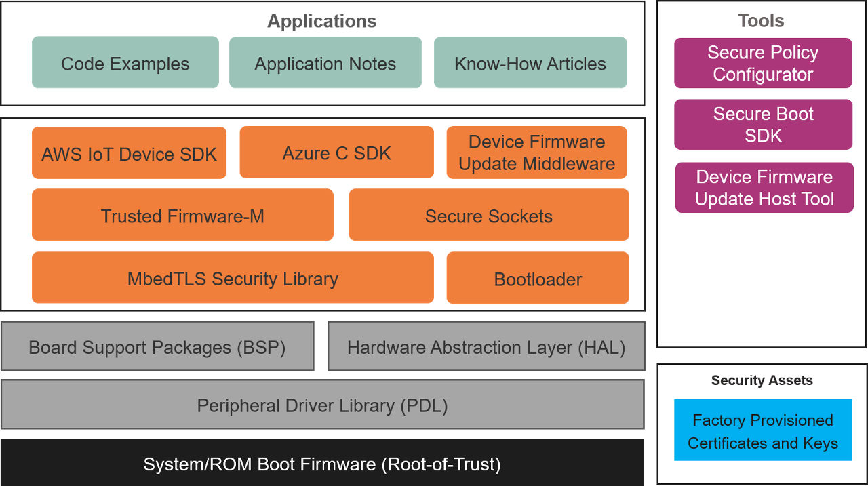This screenshot has height=486, width=868.
Task: Click the Secure Boot SDK tool
Action: tap(763, 125)
